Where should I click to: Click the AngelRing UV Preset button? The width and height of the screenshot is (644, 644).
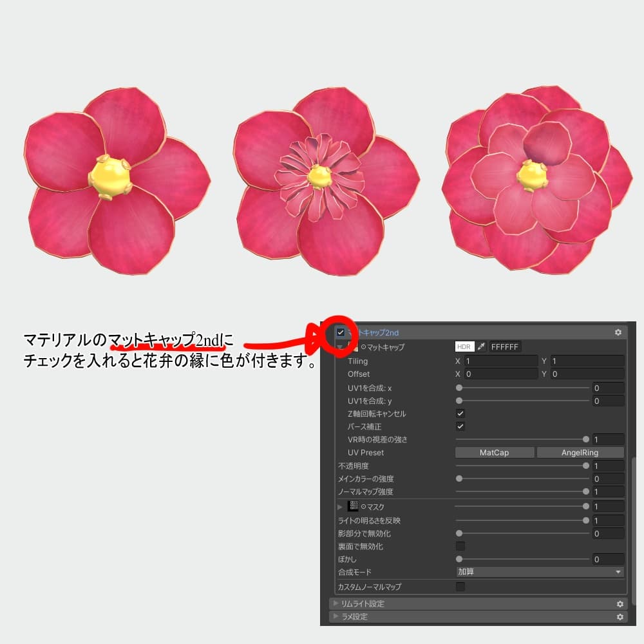[x=579, y=452]
